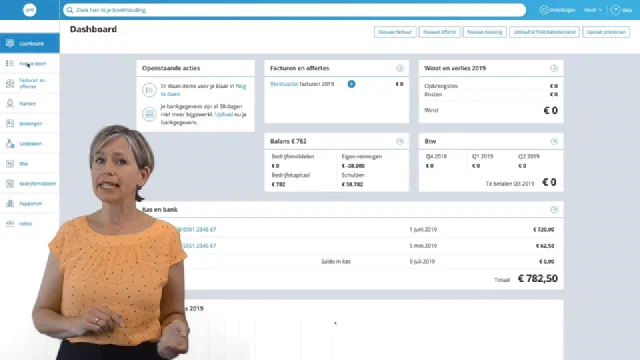Click the Btw percent icon in sidebar
This screenshot has width=640, height=360.
pyautogui.click(x=10, y=163)
